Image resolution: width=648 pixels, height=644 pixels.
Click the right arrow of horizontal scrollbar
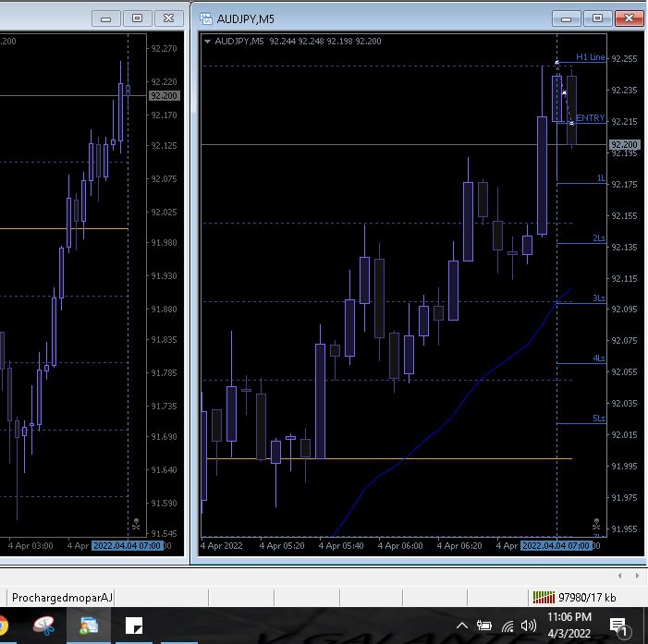coord(638,575)
